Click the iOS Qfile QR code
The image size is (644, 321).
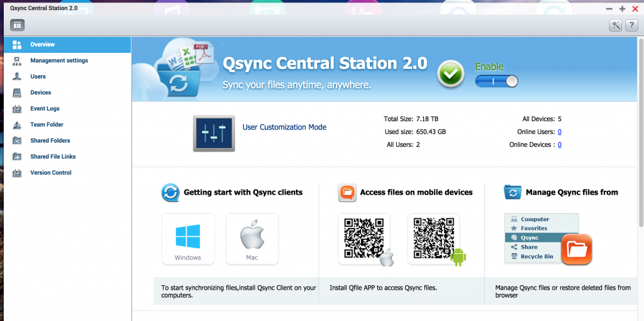click(x=365, y=239)
